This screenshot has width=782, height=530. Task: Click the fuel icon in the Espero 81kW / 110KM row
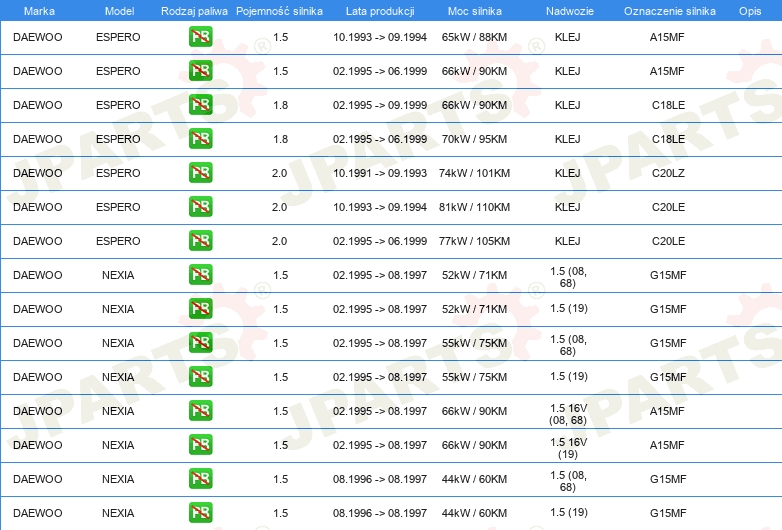point(200,206)
